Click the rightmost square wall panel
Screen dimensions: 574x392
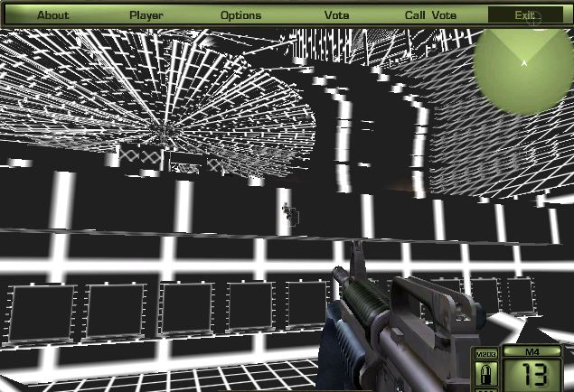tap(519, 294)
